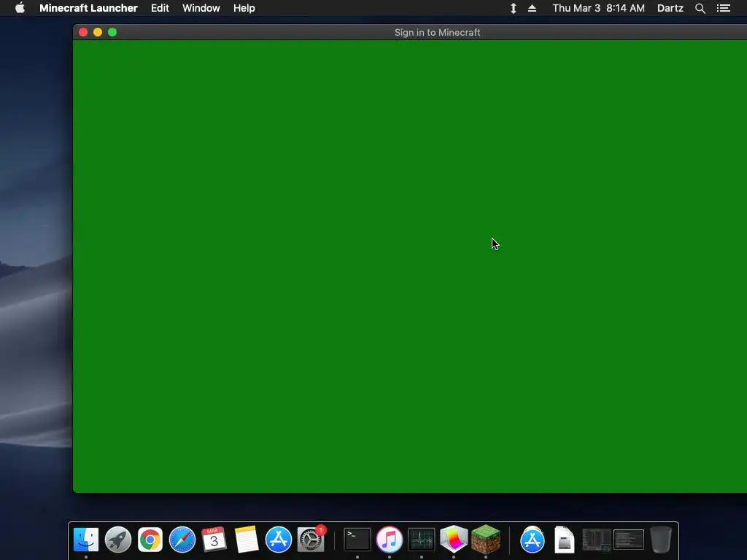The width and height of the screenshot is (747, 560).
Task: Open blue A icon after dock divider
Action: [x=532, y=540]
